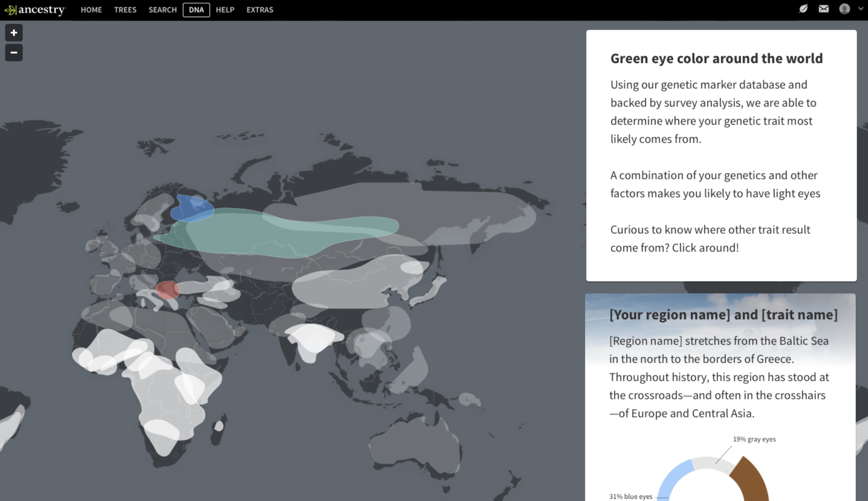The width and height of the screenshot is (868, 501).
Task: Open the SEARCH menu
Action: 162,10
